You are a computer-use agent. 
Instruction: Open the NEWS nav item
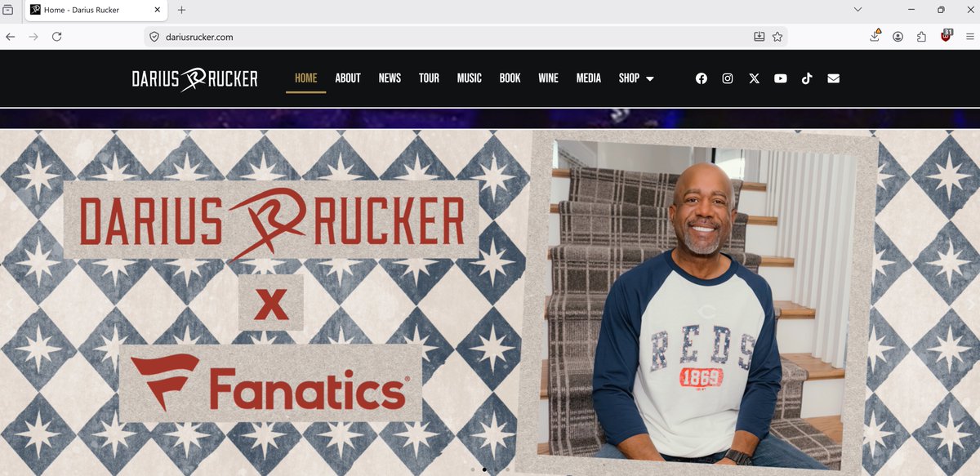[x=390, y=78]
